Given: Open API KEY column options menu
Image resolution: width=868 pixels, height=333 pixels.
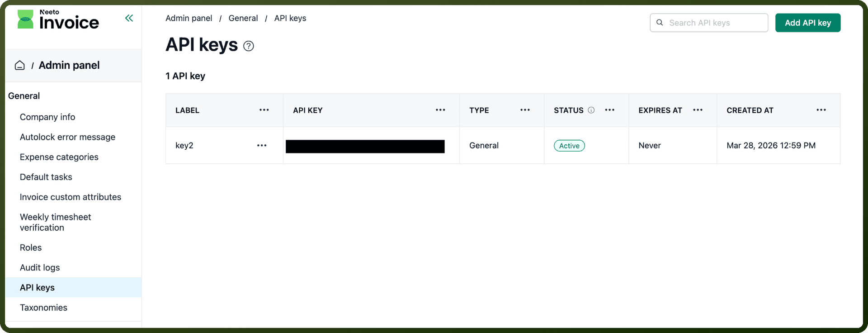Looking at the screenshot, I should click(x=440, y=110).
